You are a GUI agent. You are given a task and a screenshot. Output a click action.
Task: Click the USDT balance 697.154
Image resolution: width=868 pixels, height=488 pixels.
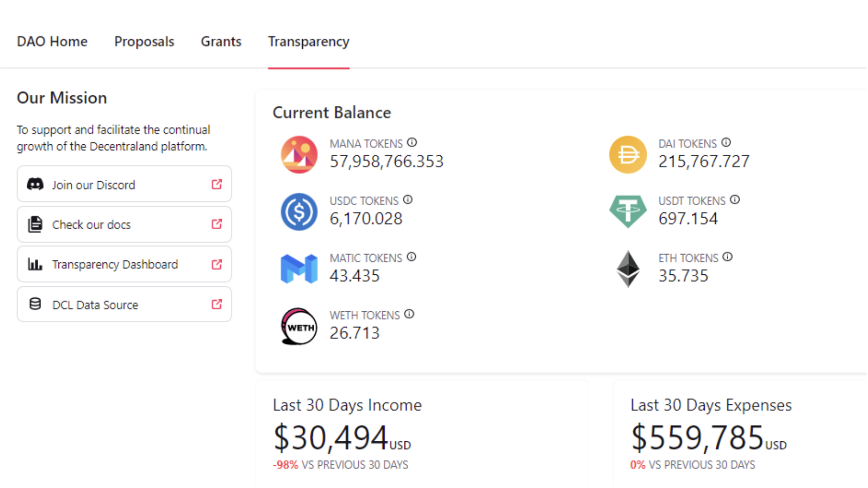pyautogui.click(x=688, y=219)
